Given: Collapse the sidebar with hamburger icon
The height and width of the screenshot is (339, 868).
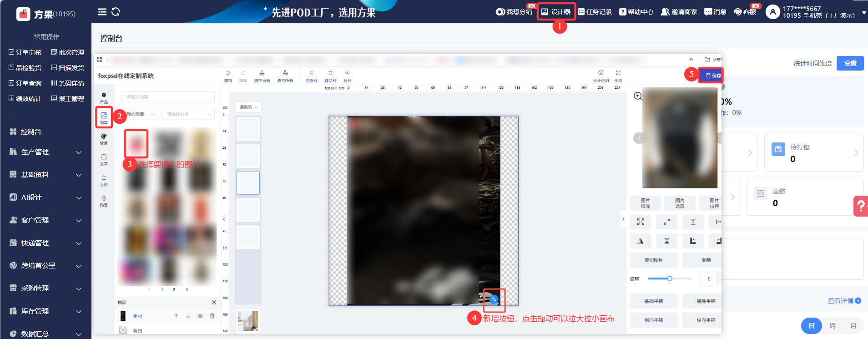Looking at the screenshot, I should pos(102,12).
